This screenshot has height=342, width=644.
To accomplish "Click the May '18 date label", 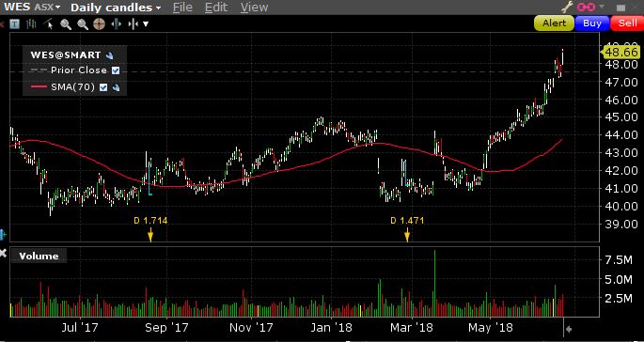I will pyautogui.click(x=491, y=328).
